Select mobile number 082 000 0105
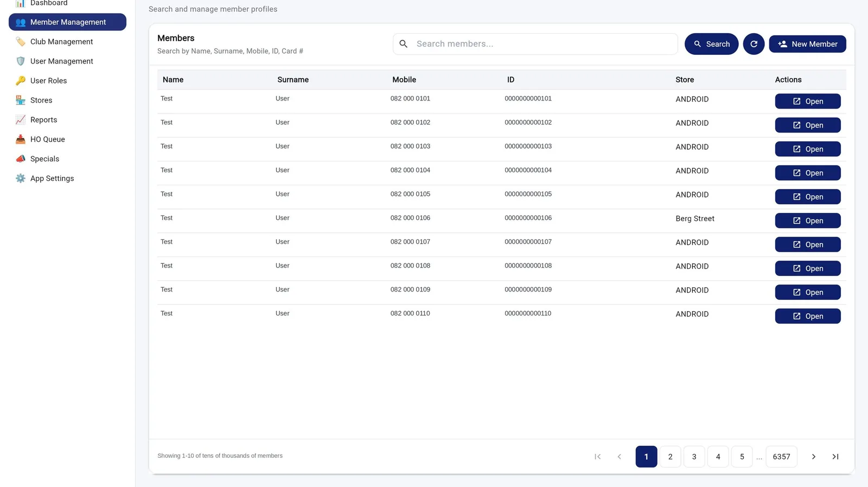 (410, 194)
